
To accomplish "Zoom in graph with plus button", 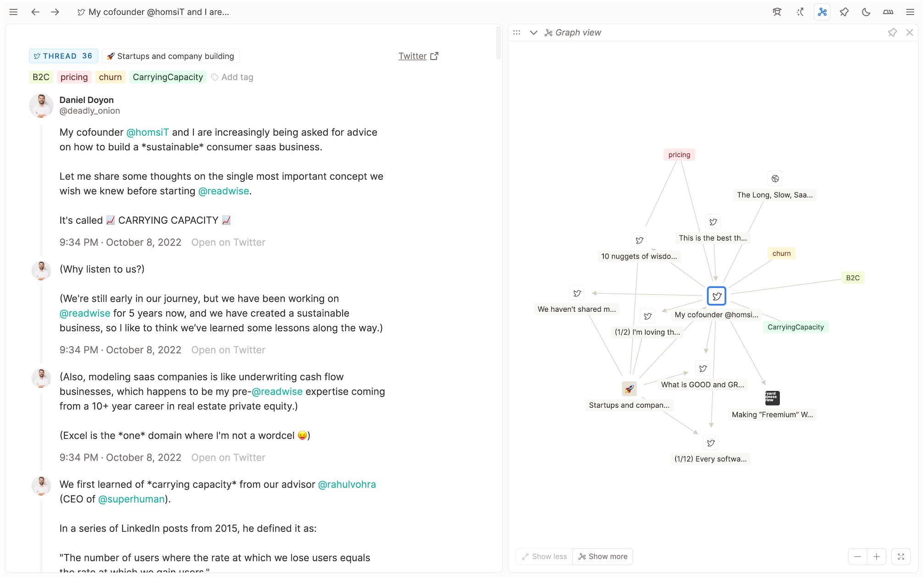I will [876, 556].
